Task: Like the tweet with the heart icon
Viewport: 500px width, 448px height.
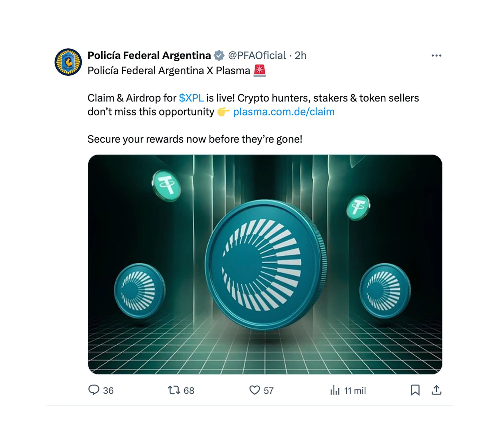Action: point(255,390)
